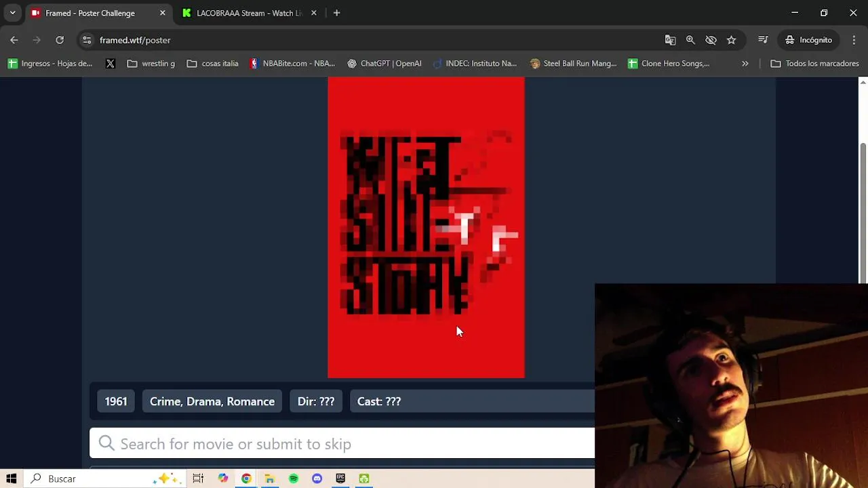
Task: Open the ChatGPT | OpenAI bookmark
Action: coord(384,64)
